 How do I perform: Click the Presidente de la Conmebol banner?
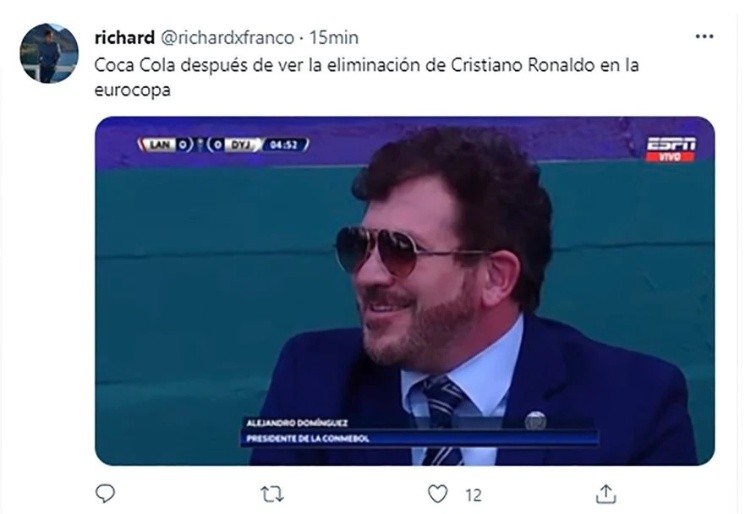420,438
